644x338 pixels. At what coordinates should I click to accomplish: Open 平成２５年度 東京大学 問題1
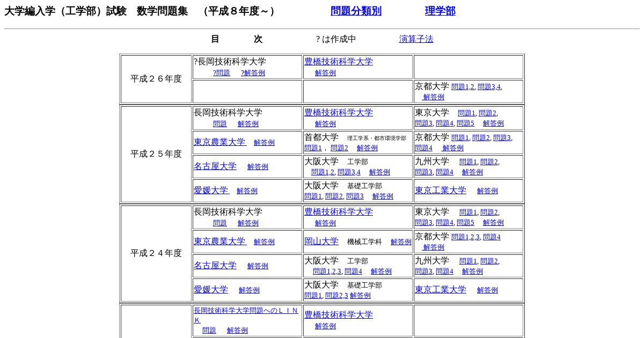point(466,113)
